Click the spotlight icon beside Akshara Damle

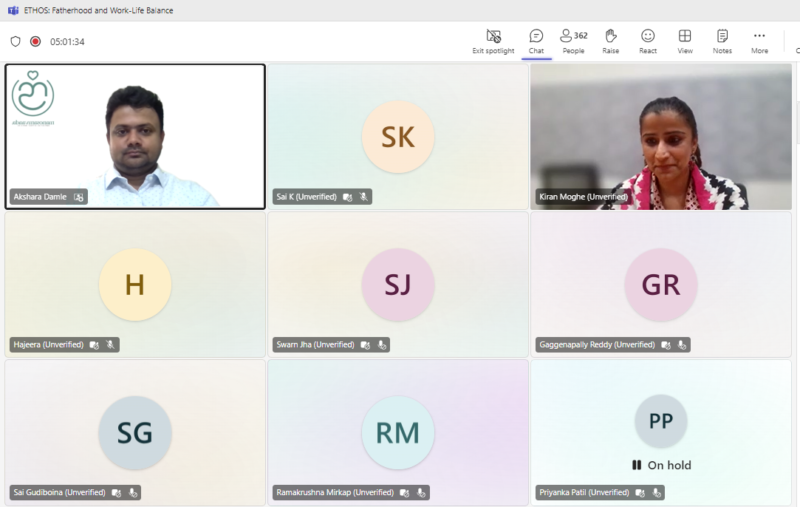(79, 197)
